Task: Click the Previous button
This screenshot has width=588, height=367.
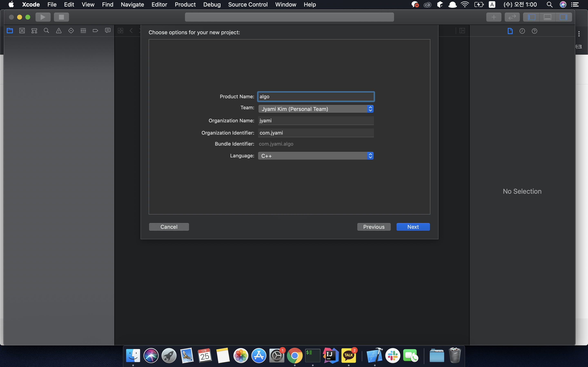Action: coord(373,227)
